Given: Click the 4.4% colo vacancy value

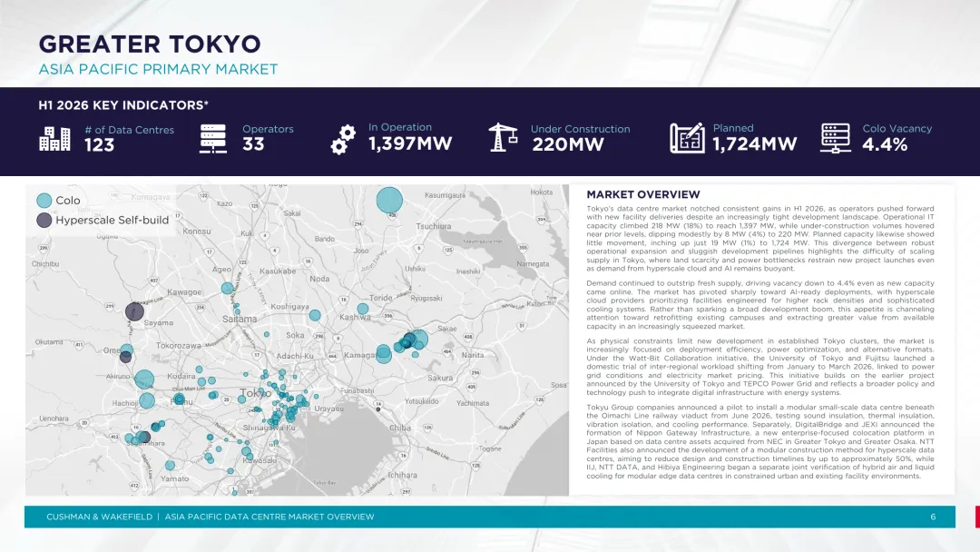Looking at the screenshot, I should (x=885, y=144).
